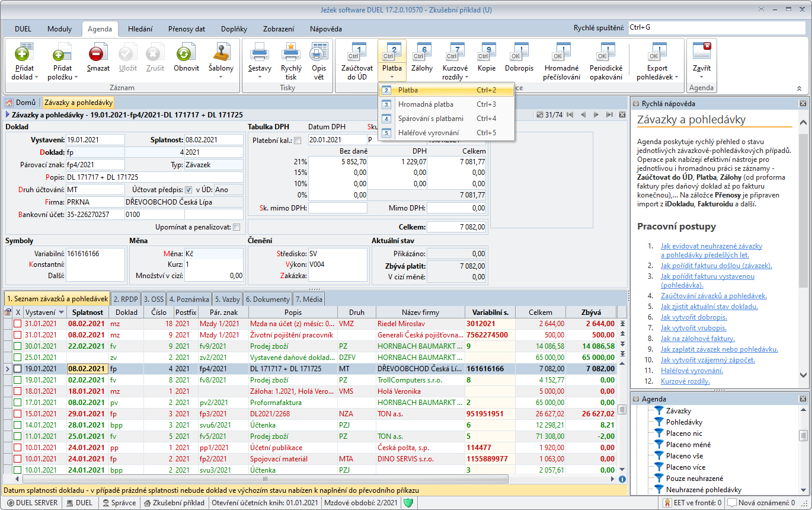The image size is (812, 510).
Task: Click Export pohledávek icon
Action: click(657, 53)
